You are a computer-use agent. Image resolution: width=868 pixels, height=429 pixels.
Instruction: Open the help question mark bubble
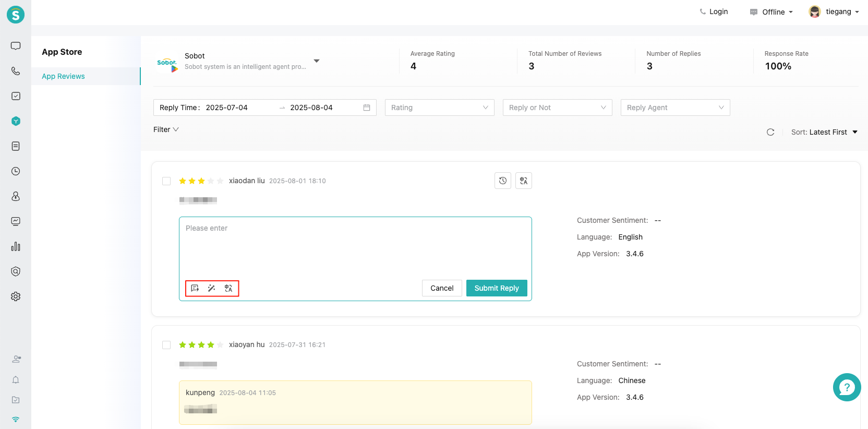[x=847, y=387]
